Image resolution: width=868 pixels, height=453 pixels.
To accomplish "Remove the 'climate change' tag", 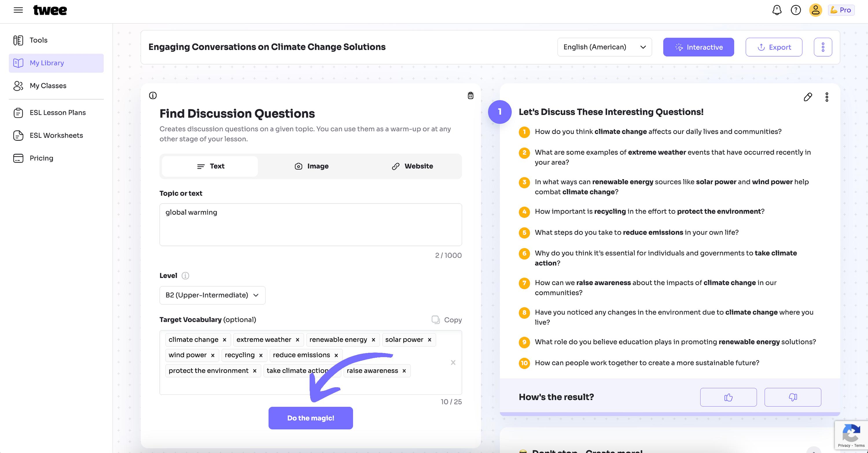I will [225, 340].
